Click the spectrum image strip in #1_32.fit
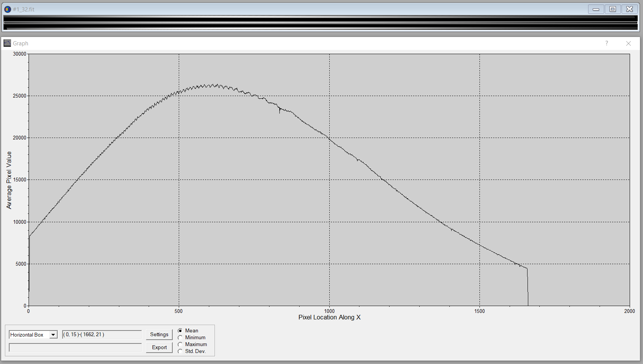Image resolution: width=643 pixels, height=364 pixels. tap(320, 23)
